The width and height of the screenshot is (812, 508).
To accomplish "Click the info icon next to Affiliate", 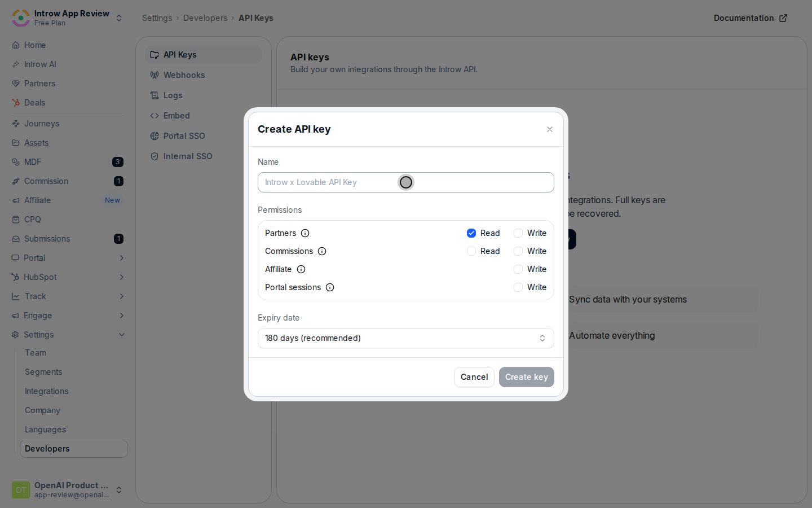I will point(301,269).
